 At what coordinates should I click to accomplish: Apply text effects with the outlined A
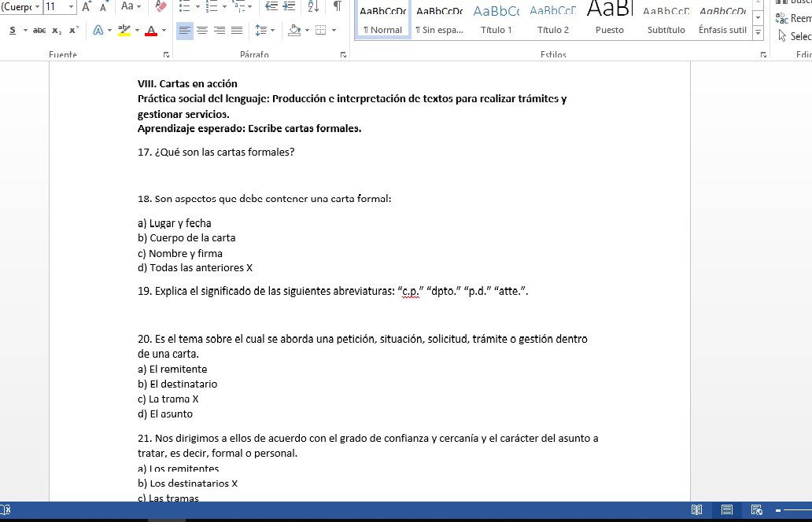click(98, 31)
